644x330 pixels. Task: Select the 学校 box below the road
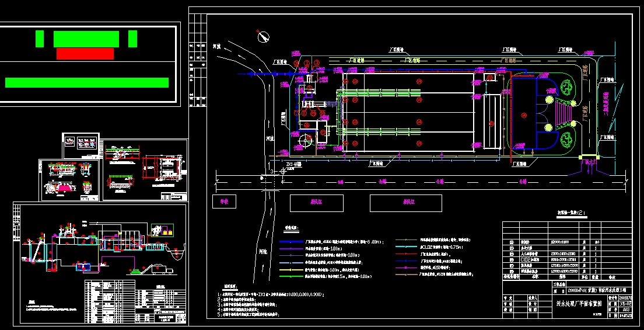click(x=224, y=202)
